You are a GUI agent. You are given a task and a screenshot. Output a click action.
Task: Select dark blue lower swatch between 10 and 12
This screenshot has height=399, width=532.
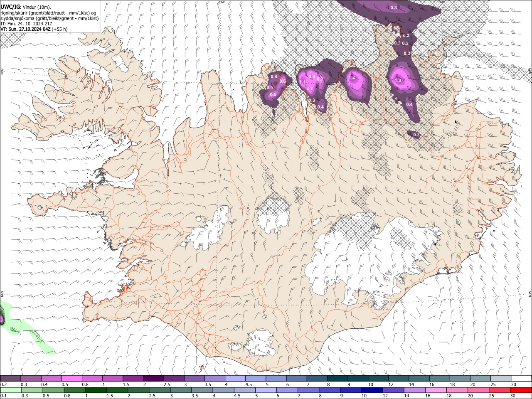coord(372,390)
